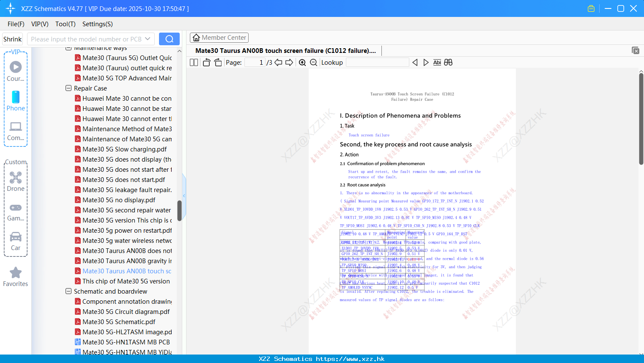Toggle two-page view icon

(x=194, y=62)
